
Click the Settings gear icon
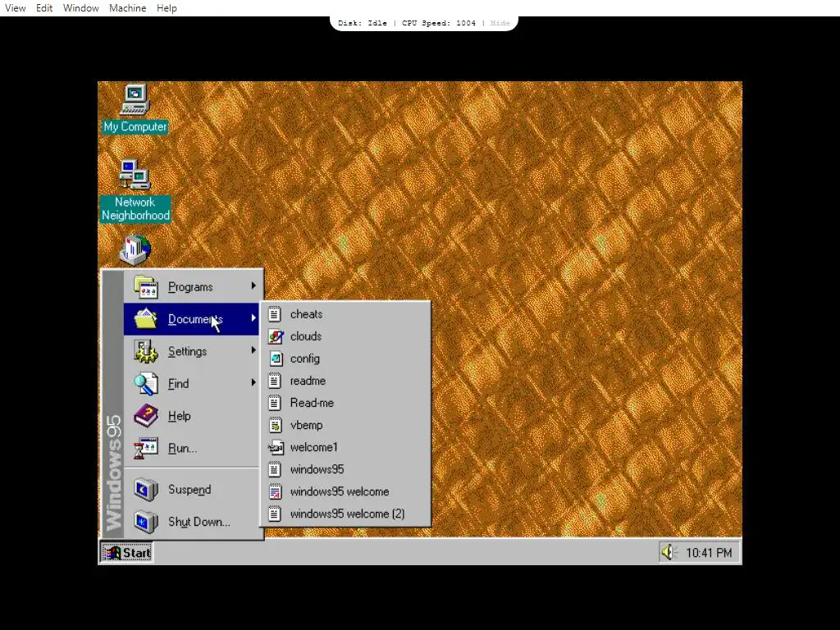click(x=146, y=351)
